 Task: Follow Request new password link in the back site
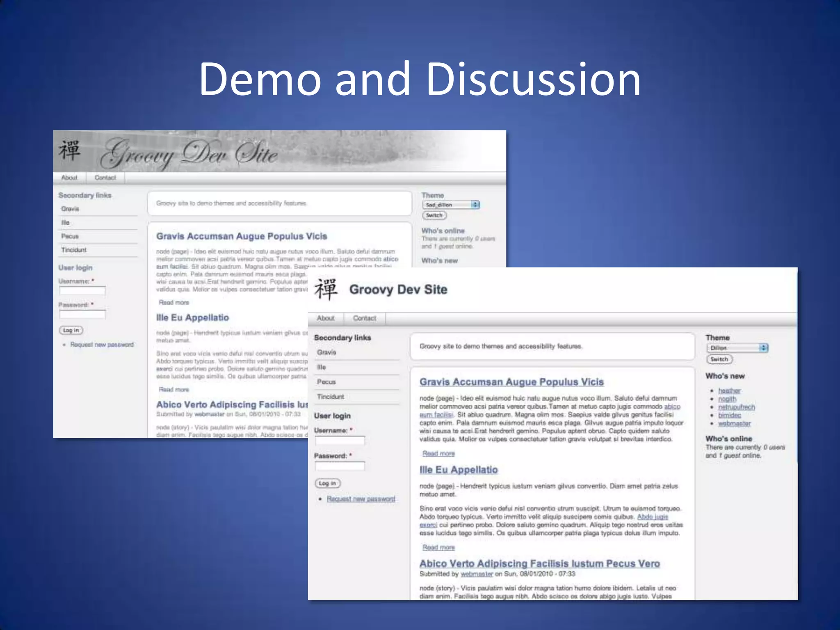coord(102,345)
